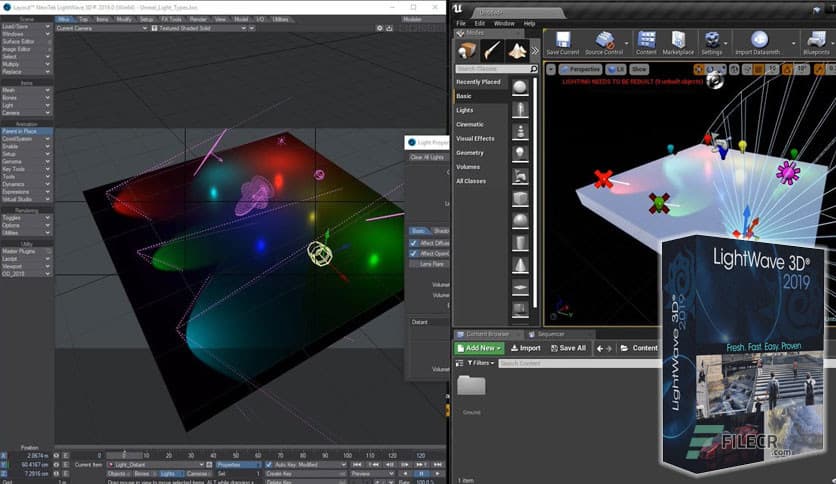Select the yellow light bulb actor

pos(742,146)
